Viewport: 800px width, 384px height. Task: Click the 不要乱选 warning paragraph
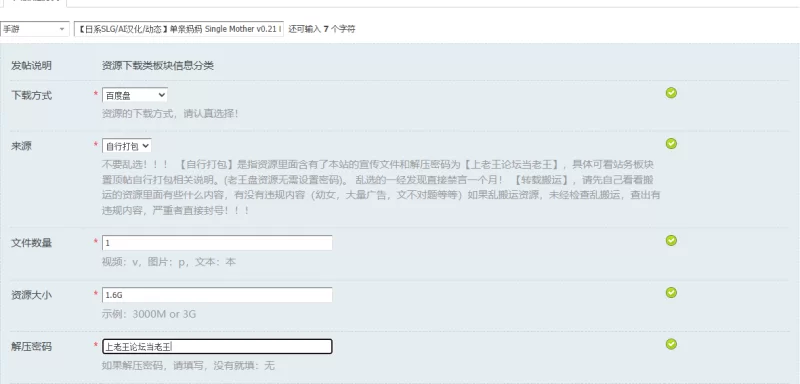[381, 188]
